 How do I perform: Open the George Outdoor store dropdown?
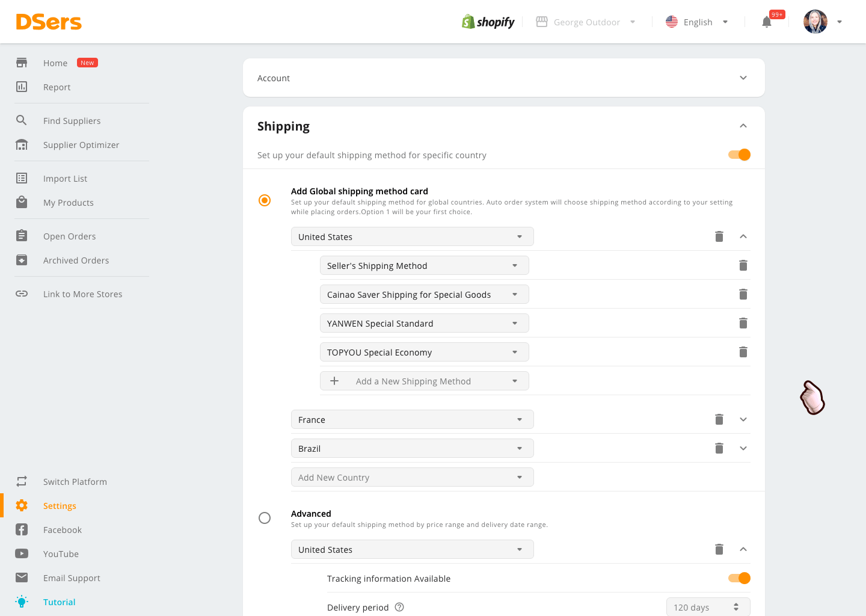tap(586, 22)
